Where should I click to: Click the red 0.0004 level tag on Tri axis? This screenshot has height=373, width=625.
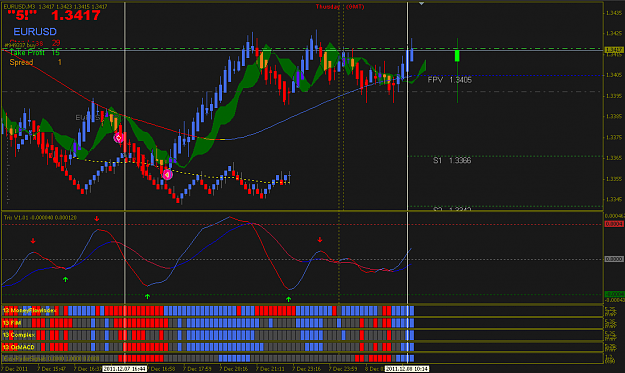(614, 224)
